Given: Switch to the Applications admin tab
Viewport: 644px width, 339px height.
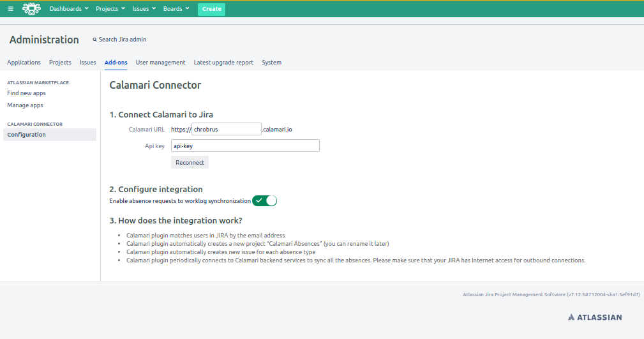Looking at the screenshot, I should point(24,63).
